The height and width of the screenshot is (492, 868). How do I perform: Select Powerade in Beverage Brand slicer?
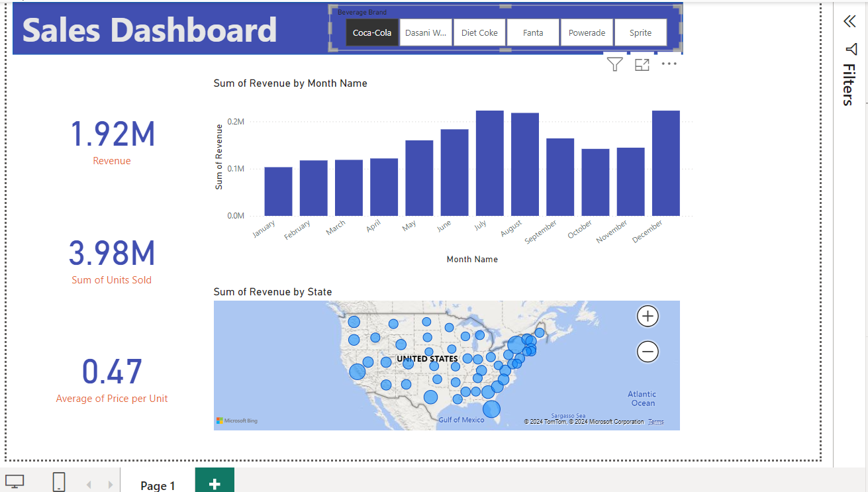[587, 32]
